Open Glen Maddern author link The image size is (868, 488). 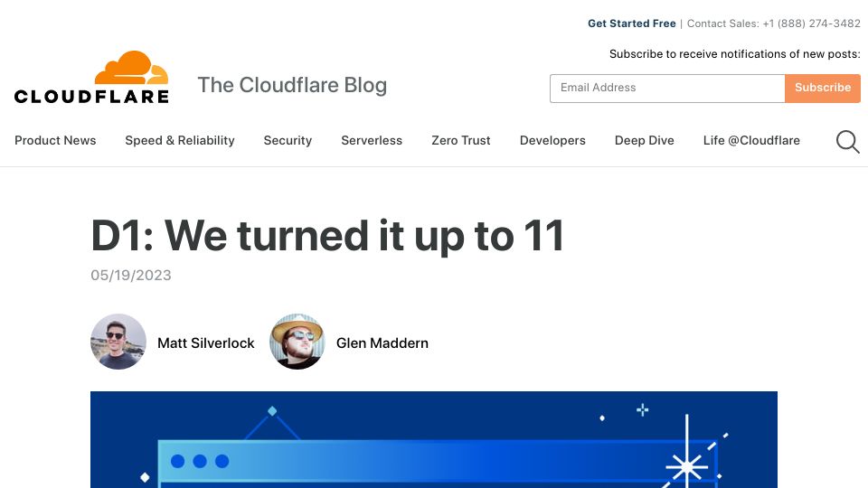[x=382, y=343]
